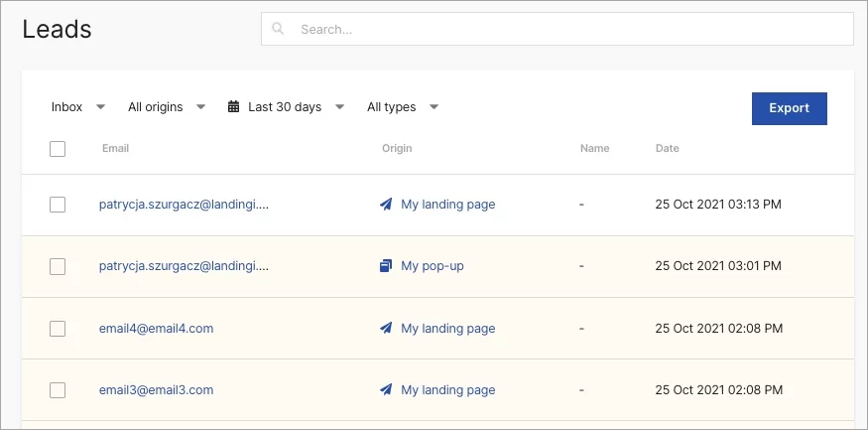Expand the All origins dropdown
868x430 pixels.
(166, 107)
